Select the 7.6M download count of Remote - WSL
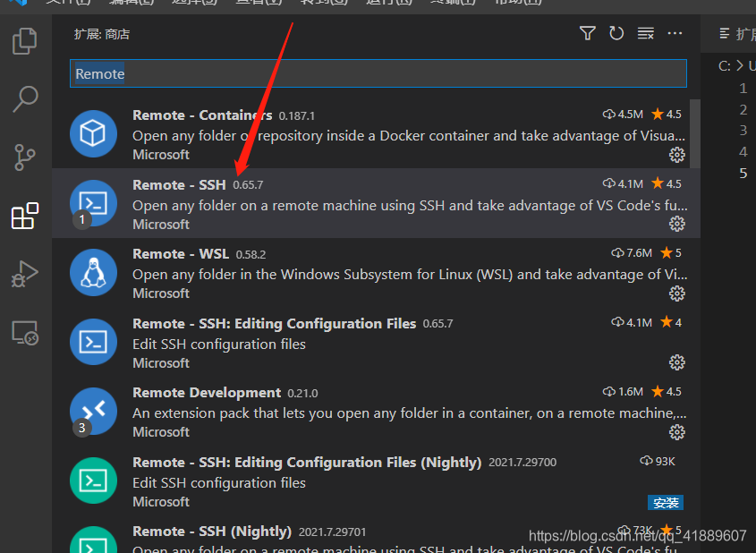The height and width of the screenshot is (553, 756). coord(631,252)
